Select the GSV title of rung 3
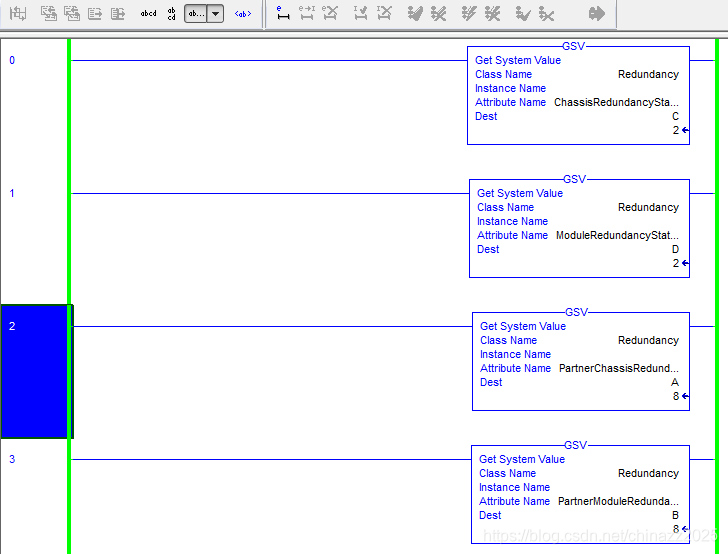728x554 pixels. [576, 445]
